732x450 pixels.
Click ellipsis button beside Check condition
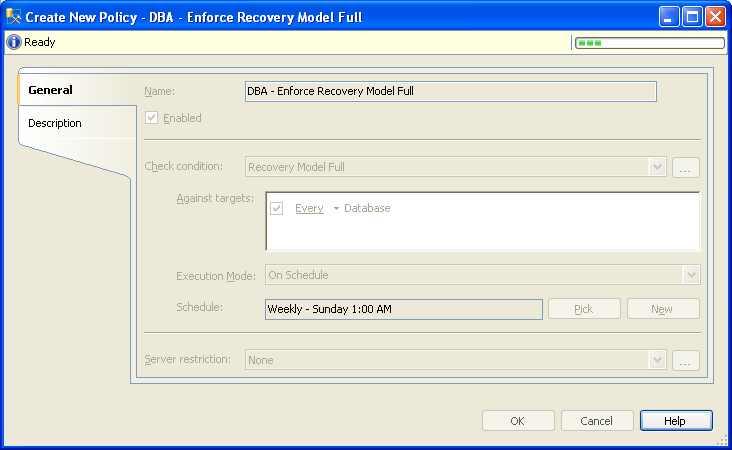(685, 168)
